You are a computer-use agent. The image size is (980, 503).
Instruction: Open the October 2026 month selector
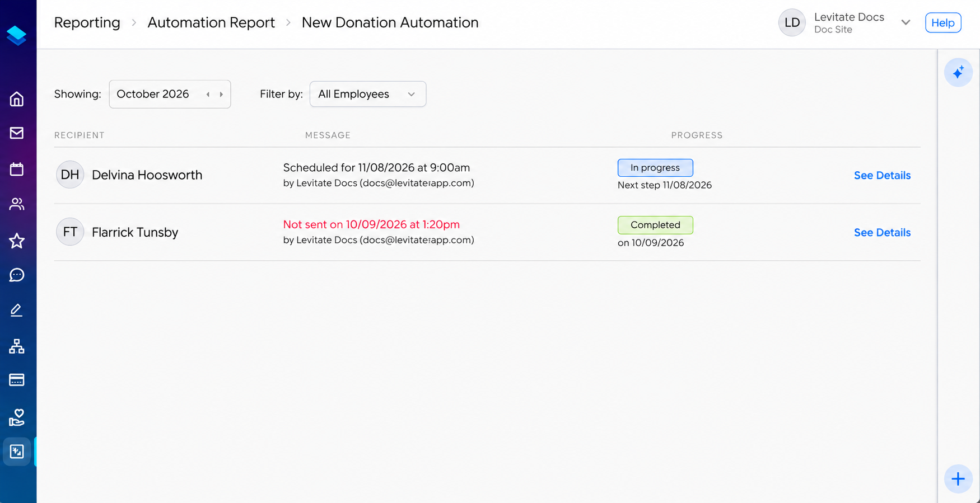(x=170, y=94)
